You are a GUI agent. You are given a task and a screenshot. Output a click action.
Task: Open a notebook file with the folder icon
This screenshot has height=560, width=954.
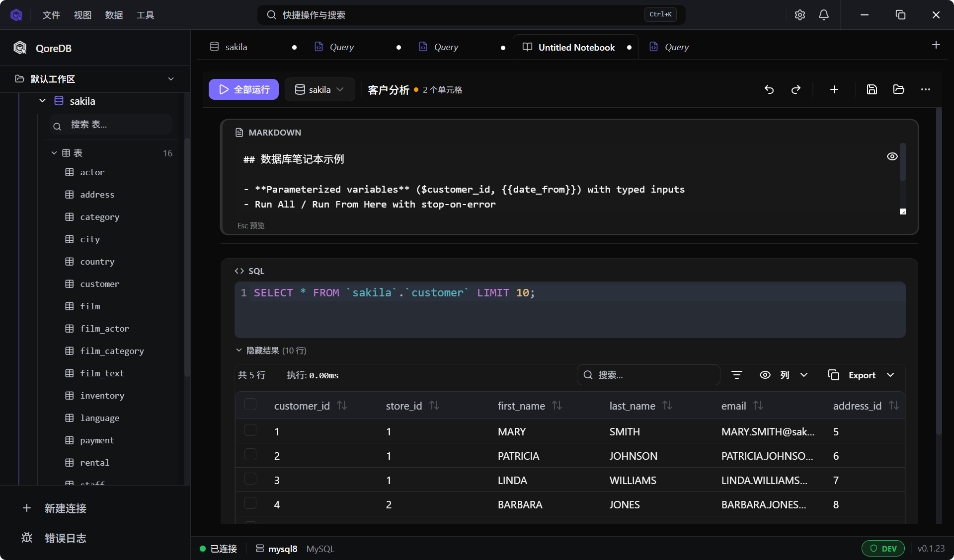[x=898, y=89]
